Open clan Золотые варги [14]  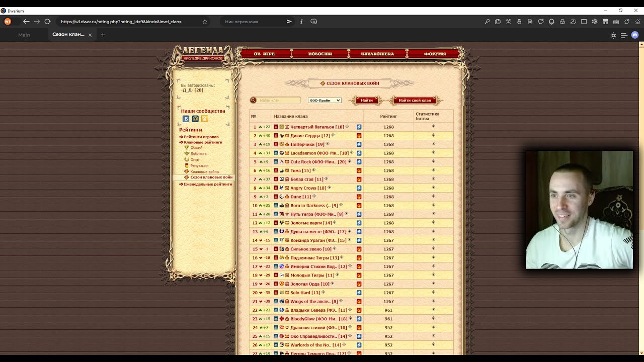click(x=311, y=223)
